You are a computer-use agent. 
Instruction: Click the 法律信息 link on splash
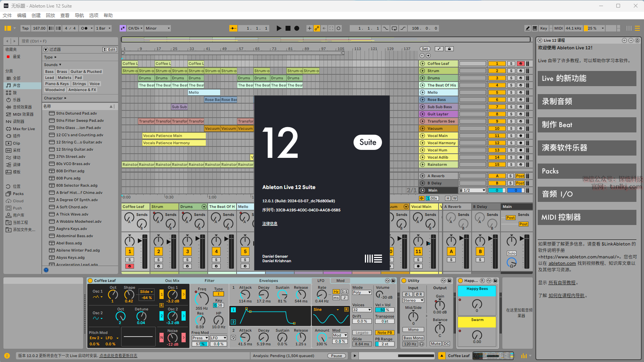tap(270, 224)
